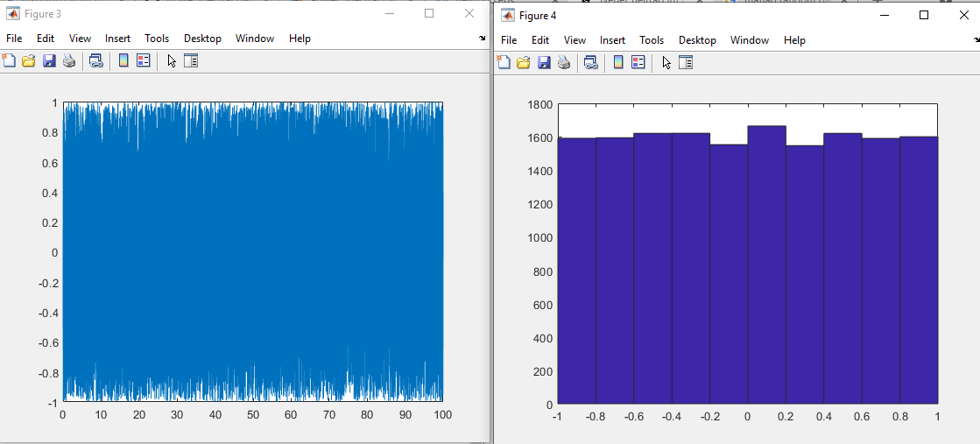The width and height of the screenshot is (980, 444).
Task: Open Edit menu in Figure 4
Action: (540, 40)
